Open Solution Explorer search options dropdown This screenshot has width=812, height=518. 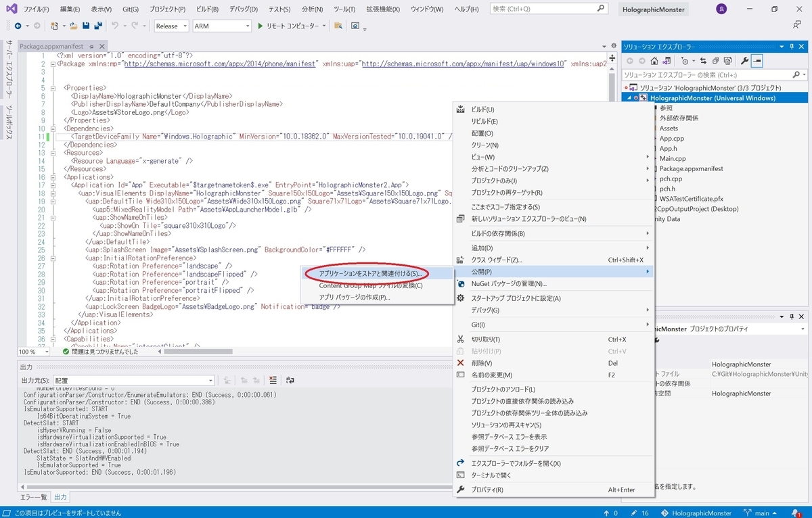tap(803, 75)
